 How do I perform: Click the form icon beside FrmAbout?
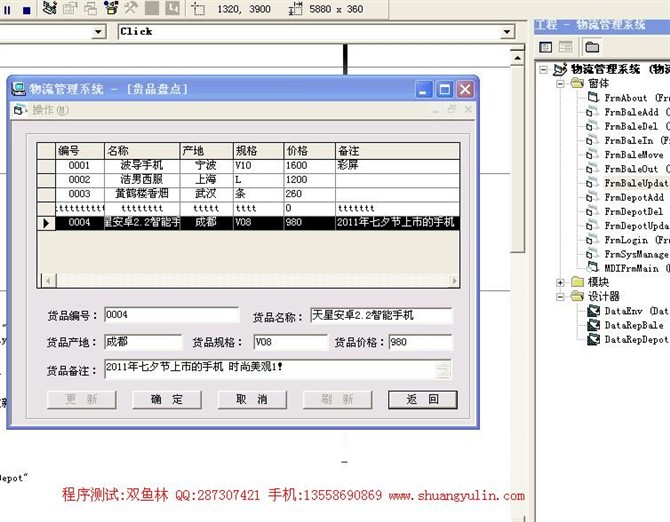pos(593,97)
